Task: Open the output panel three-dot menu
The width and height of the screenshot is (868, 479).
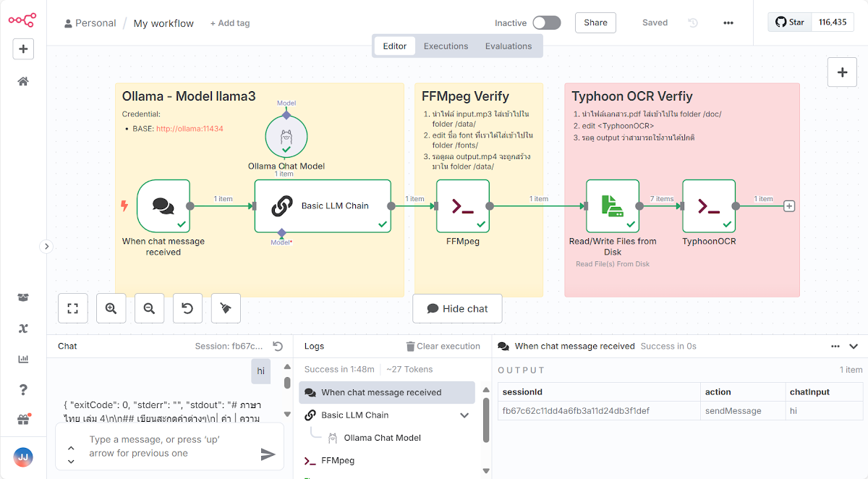Action: point(835,347)
